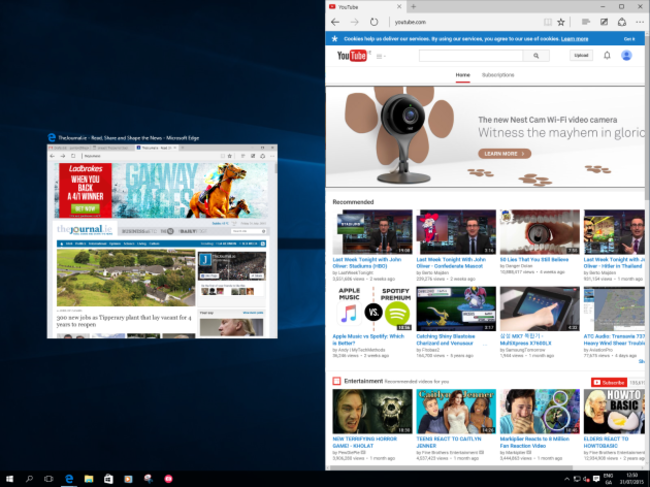Image resolution: width=650 pixels, height=487 pixels.
Task: Go back in the YouTube Edge window
Action: pyautogui.click(x=335, y=22)
